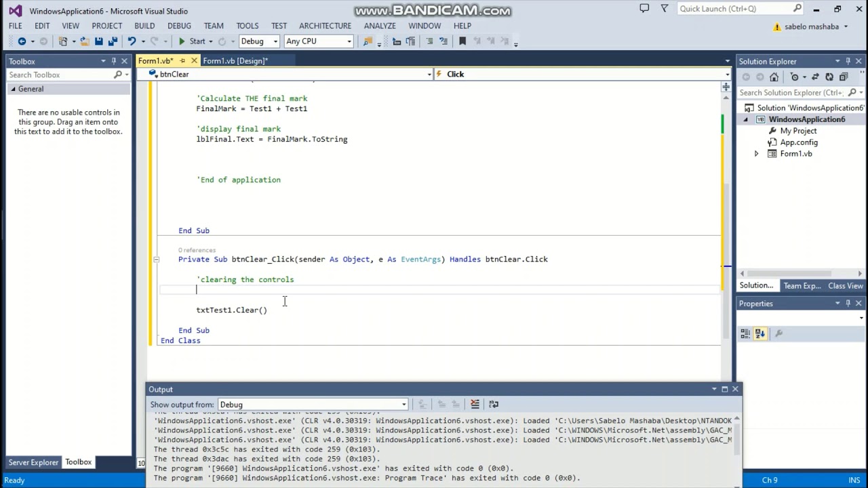Open the ARCHITECTURE menu
Screen dimensions: 868x488
click(325, 26)
